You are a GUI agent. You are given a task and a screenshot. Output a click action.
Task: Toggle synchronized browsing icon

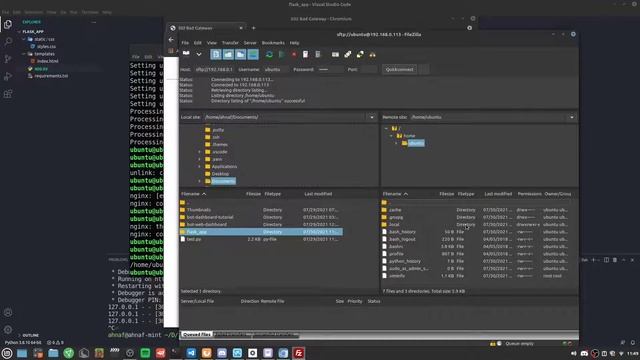pos(360,54)
